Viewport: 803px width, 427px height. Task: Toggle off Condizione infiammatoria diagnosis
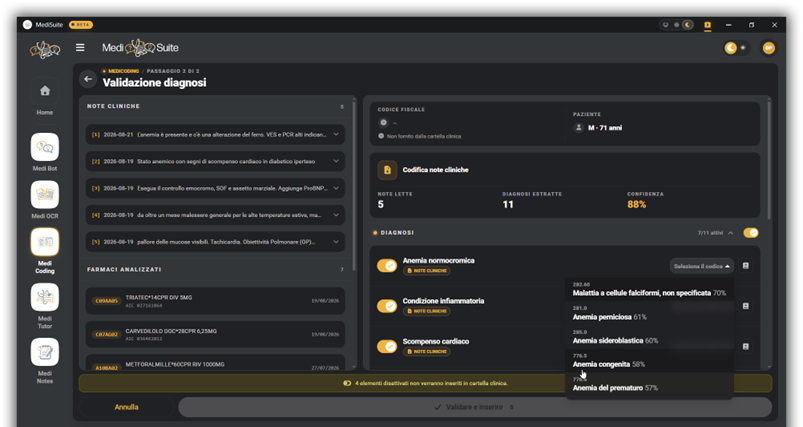[387, 306]
